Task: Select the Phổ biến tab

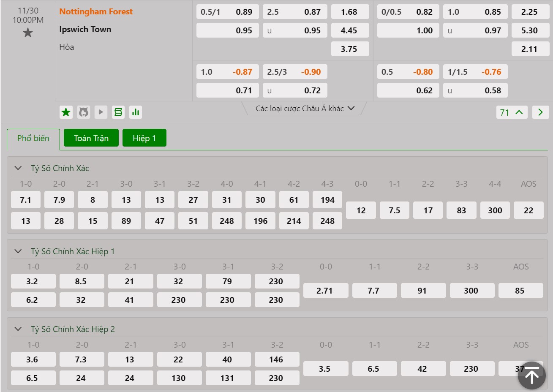Action: tap(33, 139)
